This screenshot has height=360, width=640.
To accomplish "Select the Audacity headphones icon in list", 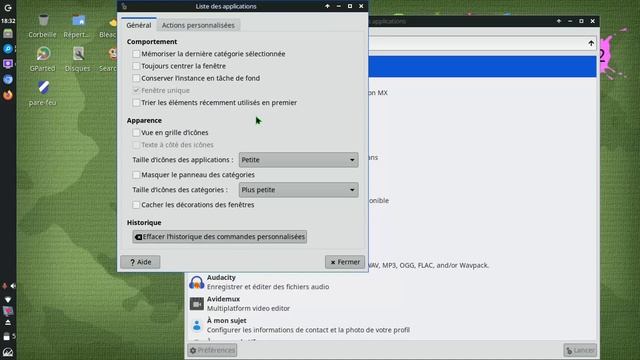I will pyautogui.click(x=196, y=282).
